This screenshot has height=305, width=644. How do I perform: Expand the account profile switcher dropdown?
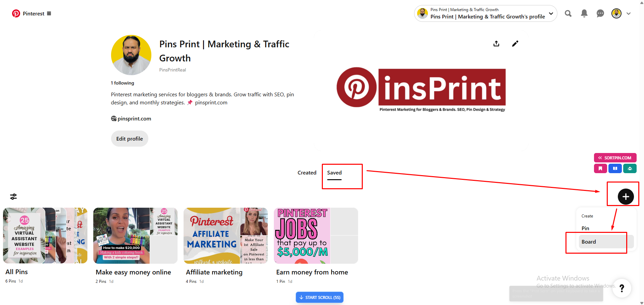click(x=551, y=13)
